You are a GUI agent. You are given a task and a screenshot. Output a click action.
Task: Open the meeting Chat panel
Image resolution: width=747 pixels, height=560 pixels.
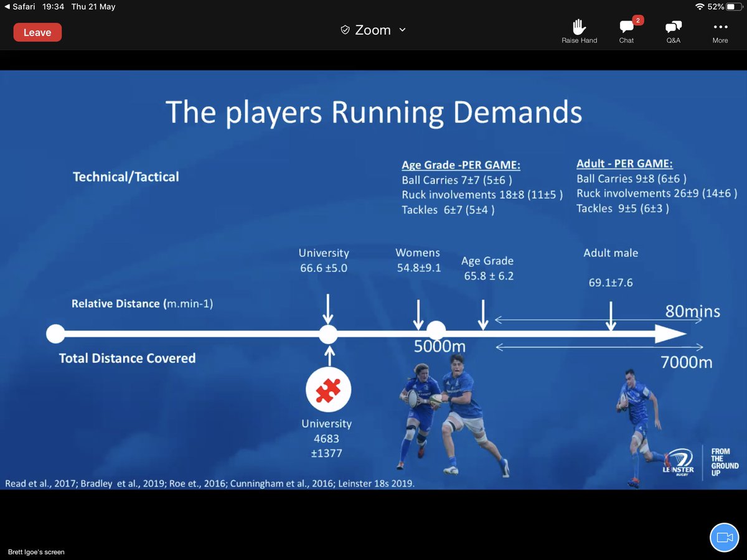pos(626,29)
